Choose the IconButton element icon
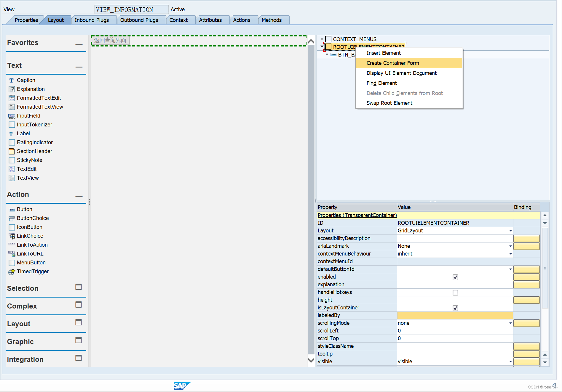The width and height of the screenshot is (562, 392). click(x=12, y=227)
